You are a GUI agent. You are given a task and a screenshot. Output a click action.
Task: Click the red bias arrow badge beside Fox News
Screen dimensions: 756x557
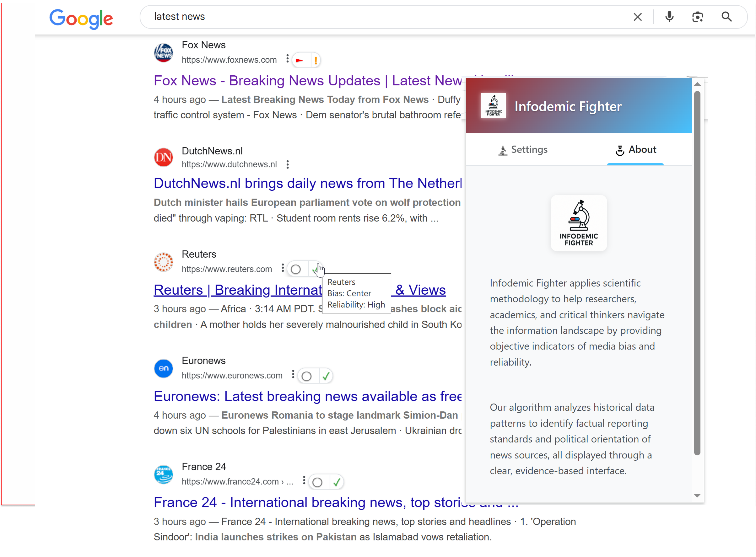point(300,60)
